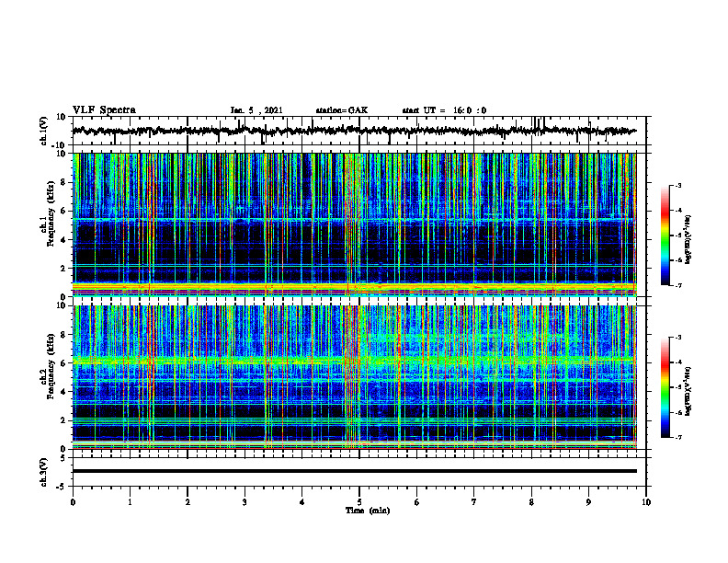Click time axis tick label "1"
The width and height of the screenshot is (728, 563).
[x=130, y=502]
